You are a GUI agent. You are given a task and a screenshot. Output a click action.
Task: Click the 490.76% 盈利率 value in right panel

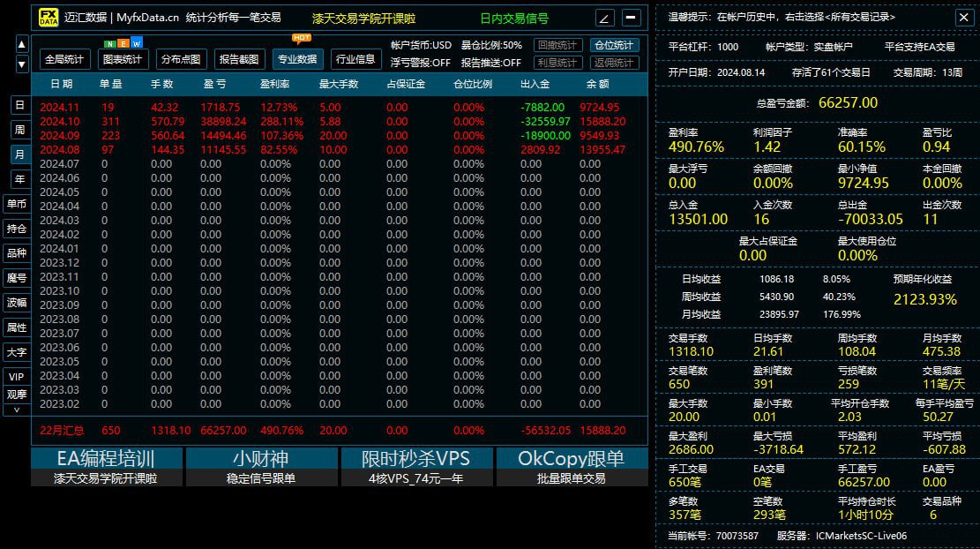(x=696, y=147)
